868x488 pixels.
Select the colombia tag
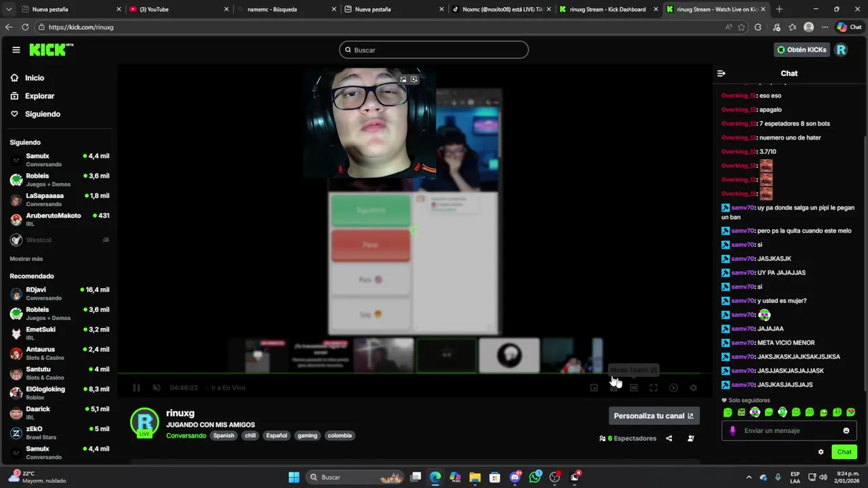[x=340, y=435]
